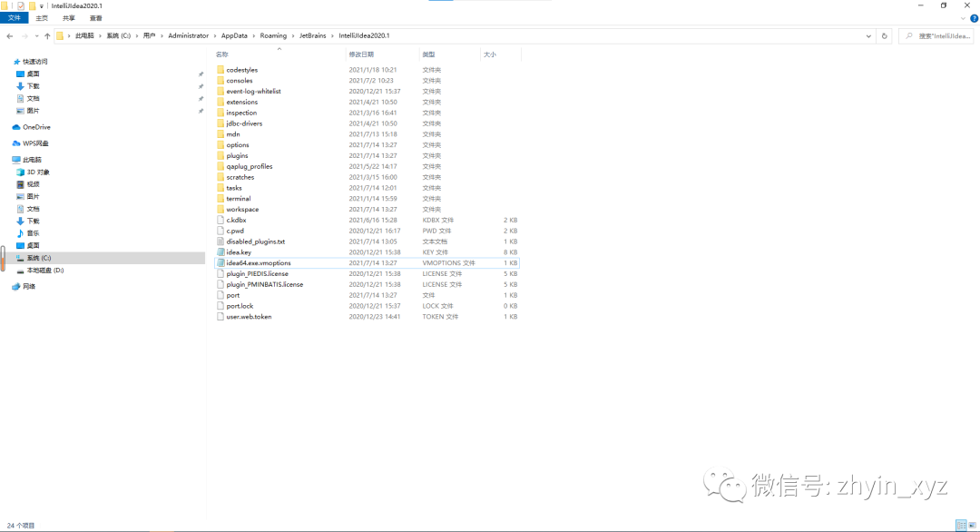Select the codestyles folder icon
This screenshot has width=980, height=532.
tap(220, 70)
